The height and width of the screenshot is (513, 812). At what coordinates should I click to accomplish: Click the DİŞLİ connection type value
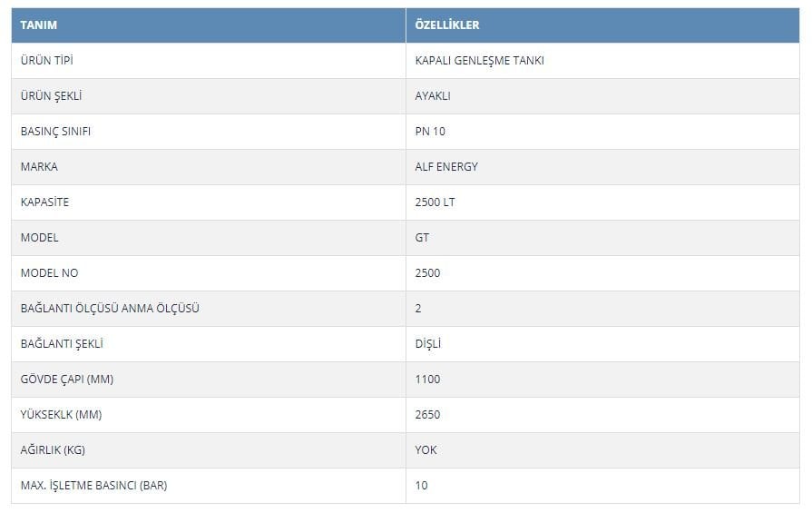[x=427, y=343]
